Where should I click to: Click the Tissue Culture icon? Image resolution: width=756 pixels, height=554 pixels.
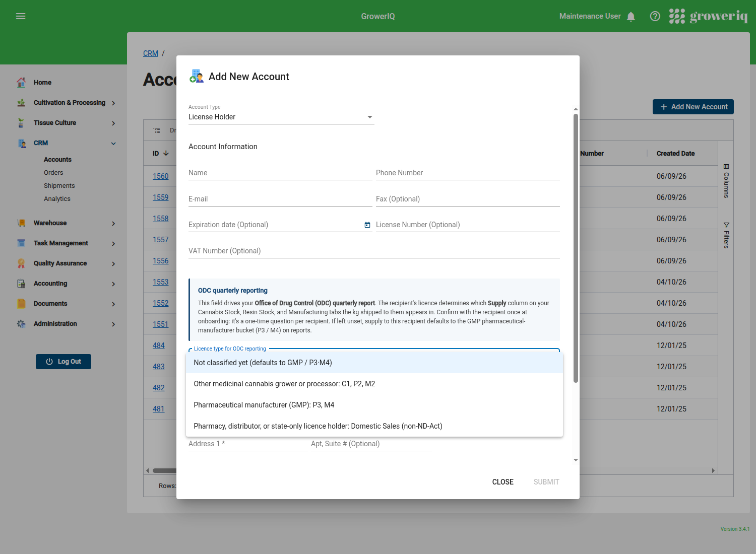coord(21,123)
